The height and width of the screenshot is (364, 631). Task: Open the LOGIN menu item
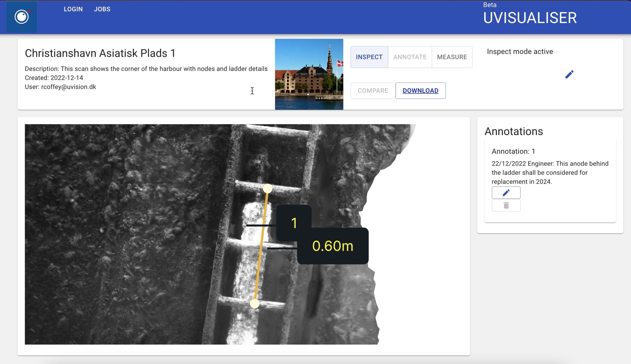click(73, 9)
